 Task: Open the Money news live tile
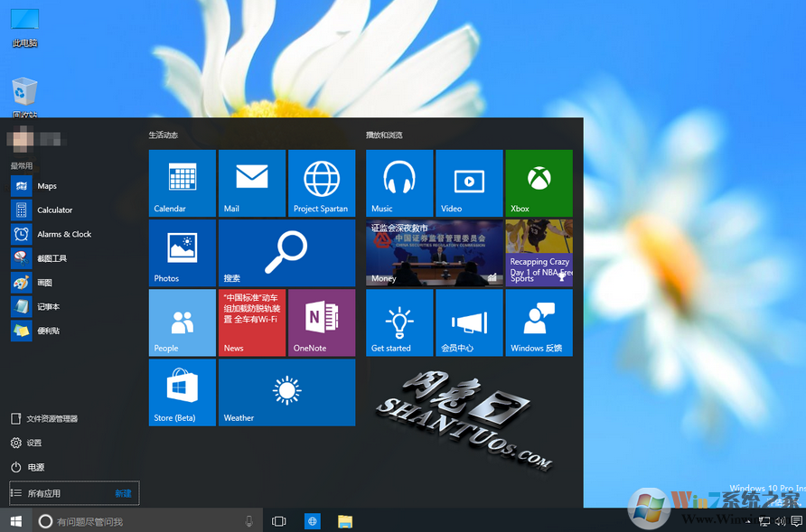pos(435,253)
